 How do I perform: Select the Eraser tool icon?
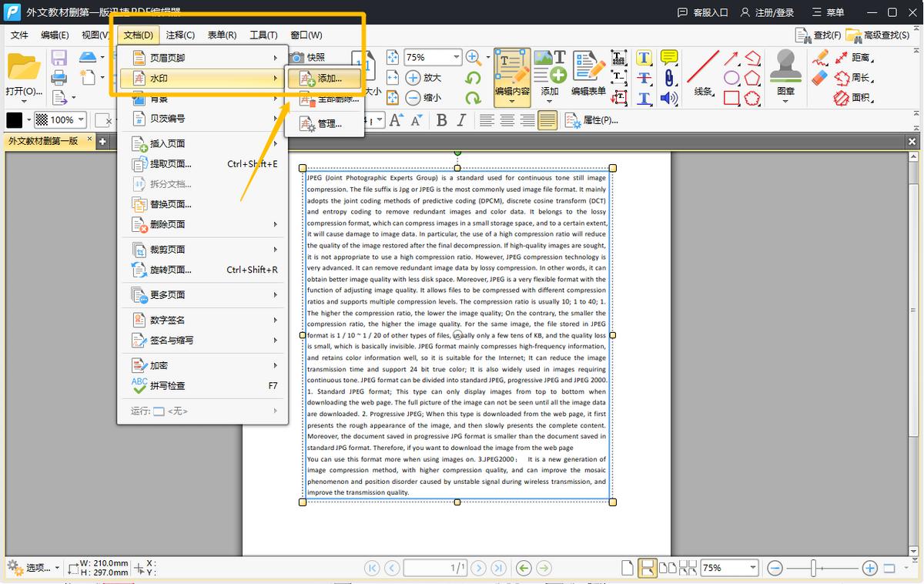click(x=820, y=78)
